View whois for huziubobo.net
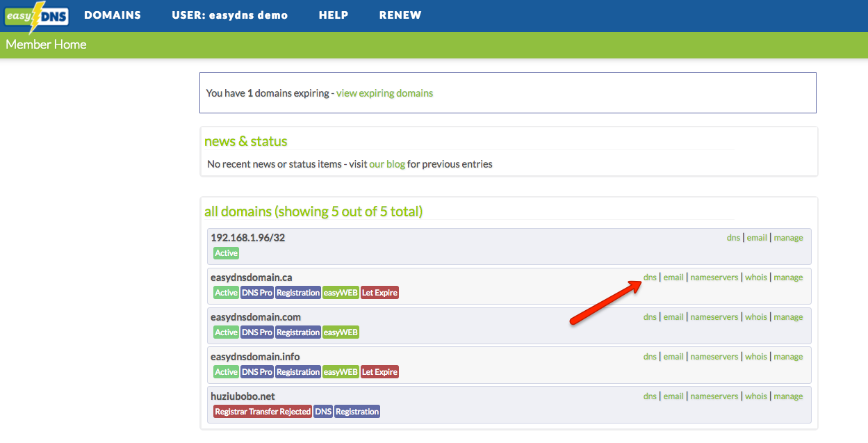The width and height of the screenshot is (868, 443). pyautogui.click(x=756, y=396)
